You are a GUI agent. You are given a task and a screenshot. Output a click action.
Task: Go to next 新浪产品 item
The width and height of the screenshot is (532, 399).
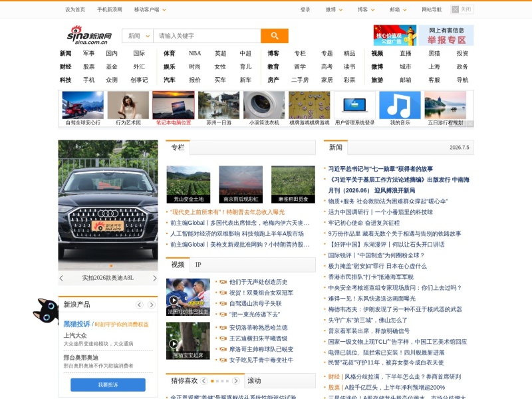152,305
